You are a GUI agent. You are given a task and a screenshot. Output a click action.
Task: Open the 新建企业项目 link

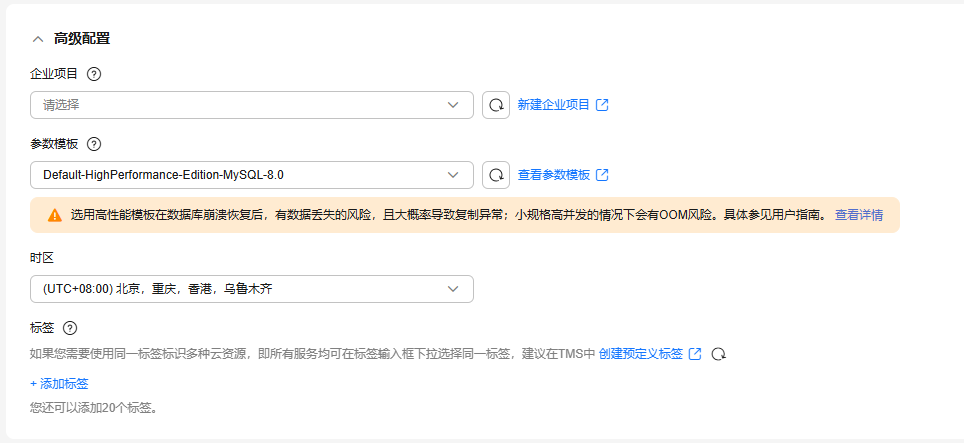tap(553, 105)
